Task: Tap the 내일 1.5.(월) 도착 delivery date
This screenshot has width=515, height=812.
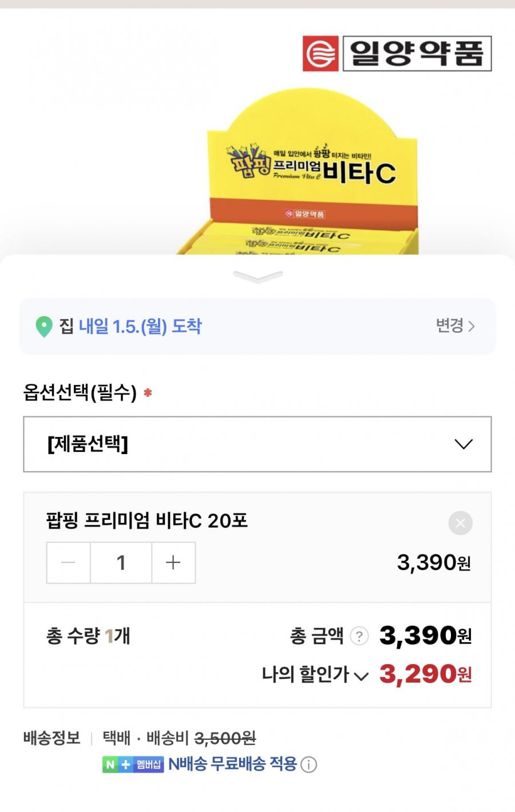Action: point(140,326)
